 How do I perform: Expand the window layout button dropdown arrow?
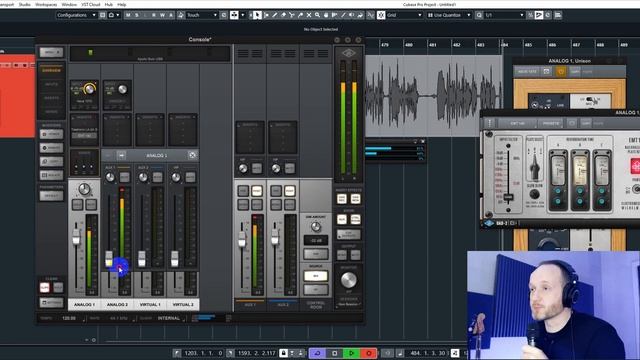pyautogui.click(x=118, y=15)
